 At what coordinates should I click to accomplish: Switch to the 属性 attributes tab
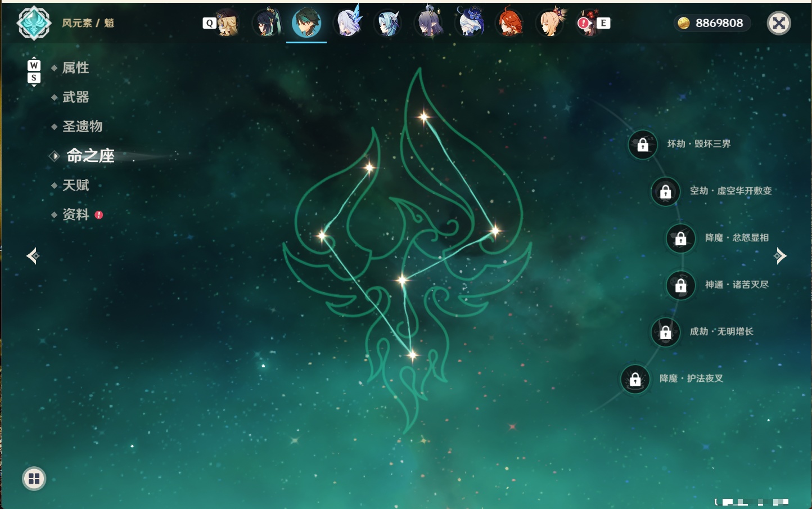pos(75,68)
